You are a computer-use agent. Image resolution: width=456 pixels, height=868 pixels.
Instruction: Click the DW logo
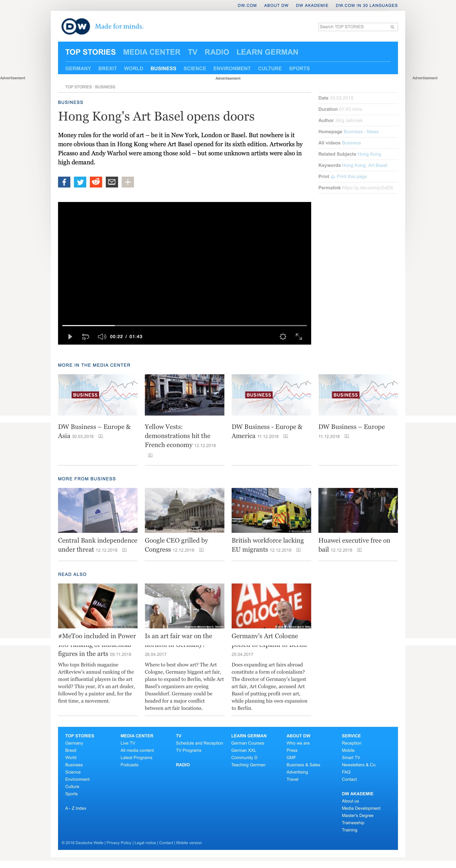tap(76, 26)
